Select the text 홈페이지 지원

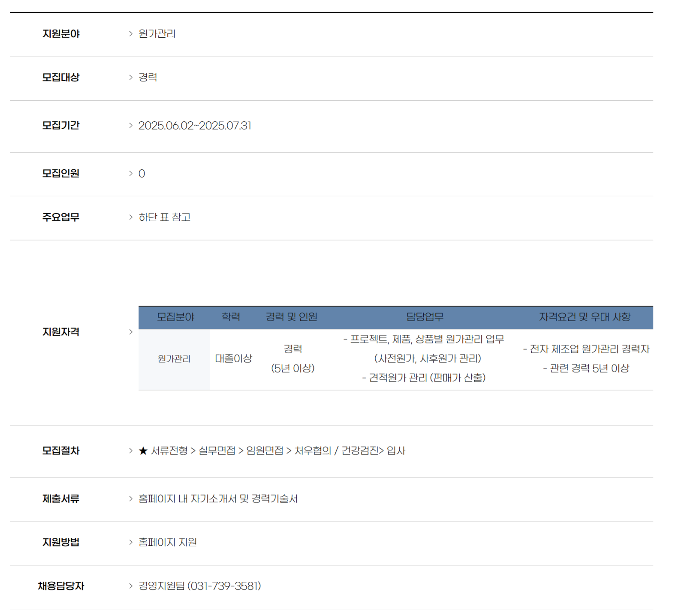click(x=168, y=543)
